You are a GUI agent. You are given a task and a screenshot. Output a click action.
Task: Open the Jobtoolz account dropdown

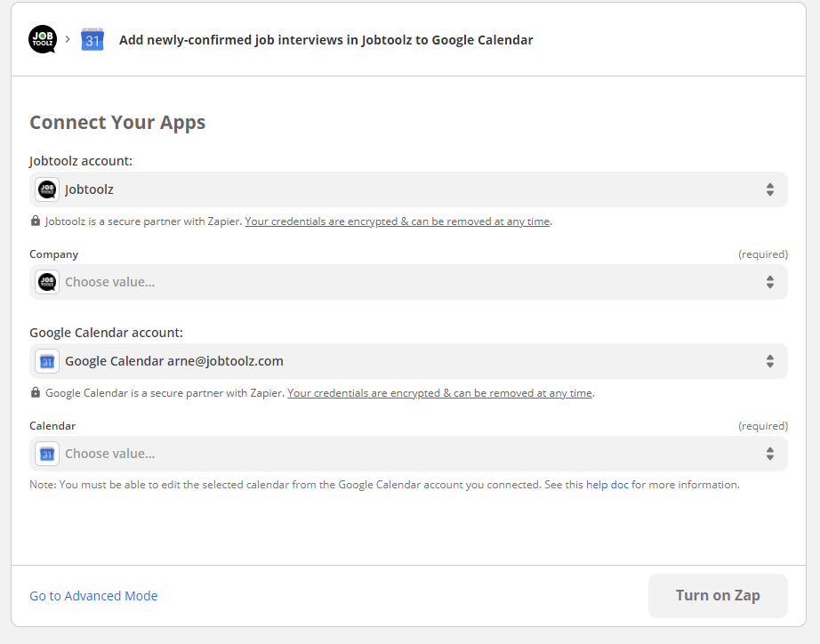click(408, 189)
